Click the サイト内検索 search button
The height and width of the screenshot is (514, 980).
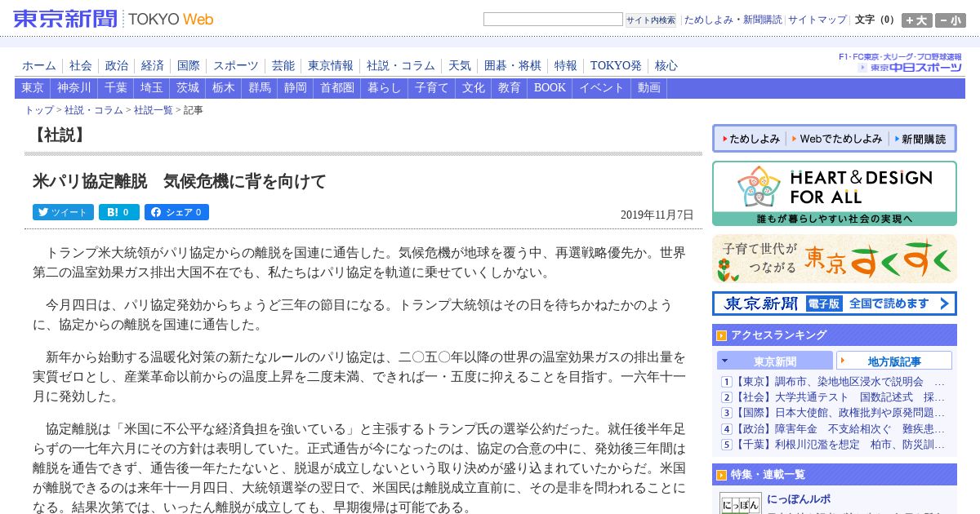(651, 20)
